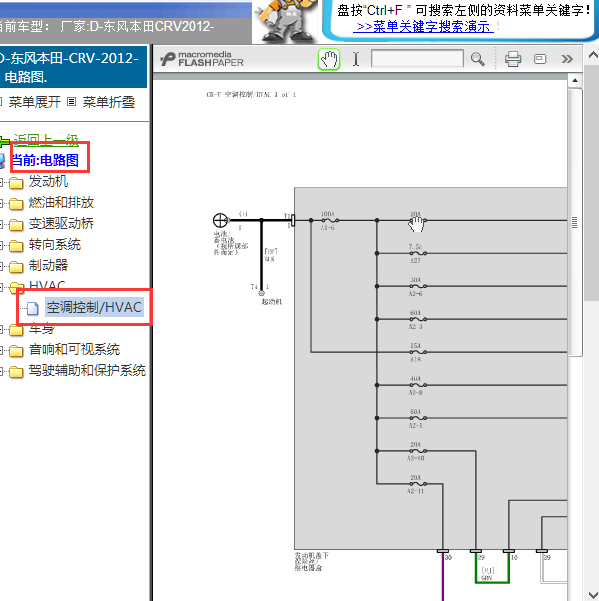Click the 30A fuse A2-6 in diagram

417,286
